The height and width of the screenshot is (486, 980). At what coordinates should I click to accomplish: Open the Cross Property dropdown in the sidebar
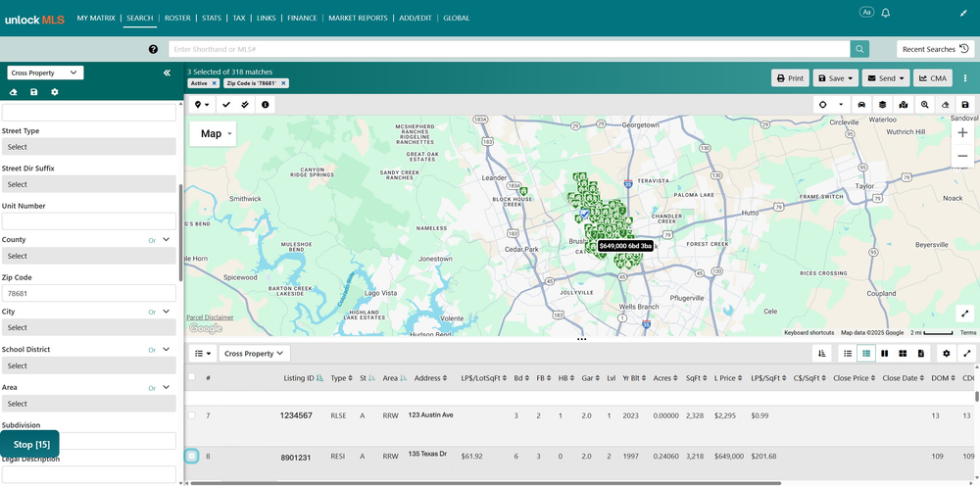[45, 73]
